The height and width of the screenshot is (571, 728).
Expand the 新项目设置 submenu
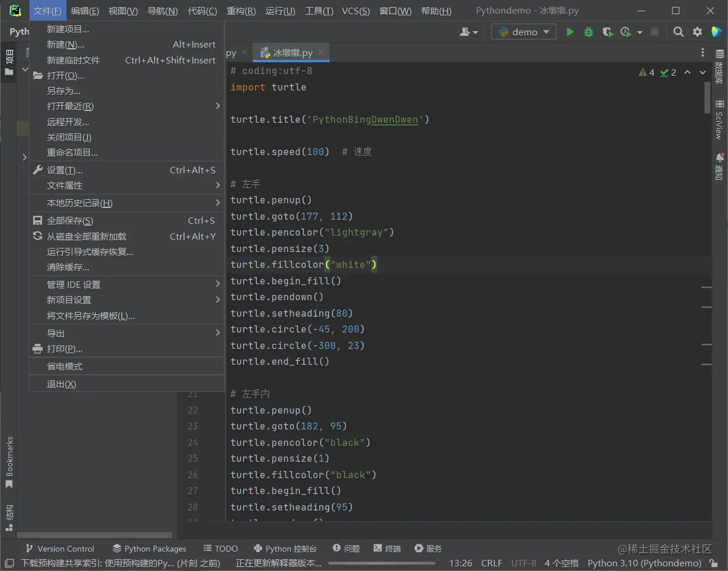point(217,300)
